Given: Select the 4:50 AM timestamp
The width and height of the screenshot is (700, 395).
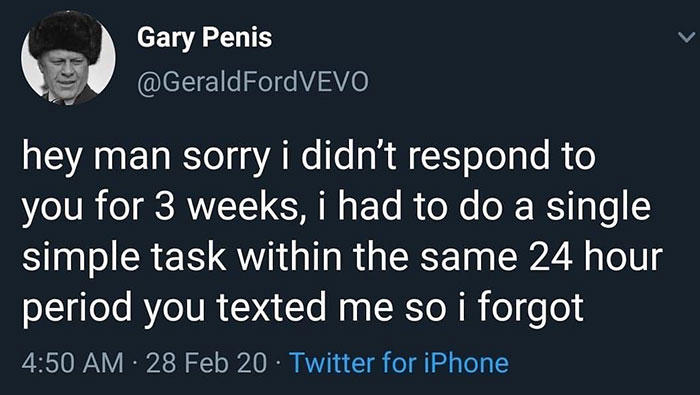Looking at the screenshot, I should click(x=73, y=363).
